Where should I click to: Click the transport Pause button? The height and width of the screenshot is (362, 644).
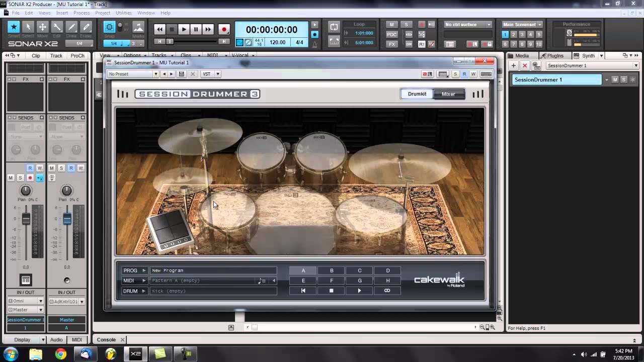coord(196,30)
